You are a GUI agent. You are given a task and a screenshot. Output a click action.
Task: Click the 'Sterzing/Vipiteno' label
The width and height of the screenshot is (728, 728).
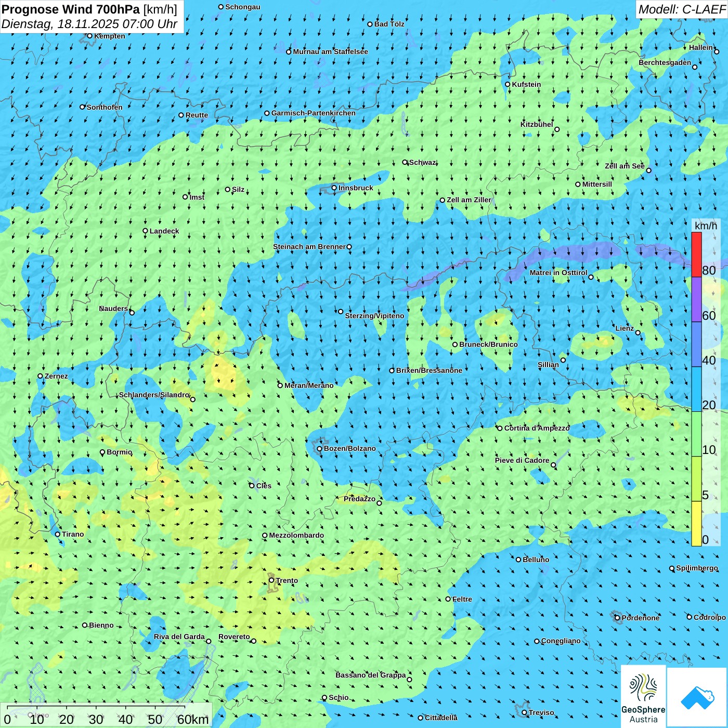tap(374, 316)
